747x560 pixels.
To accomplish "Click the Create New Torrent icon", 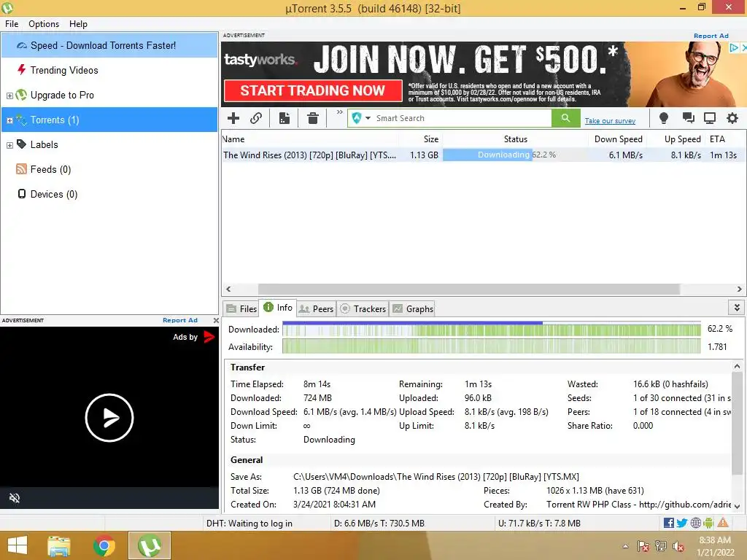I will tap(285, 118).
